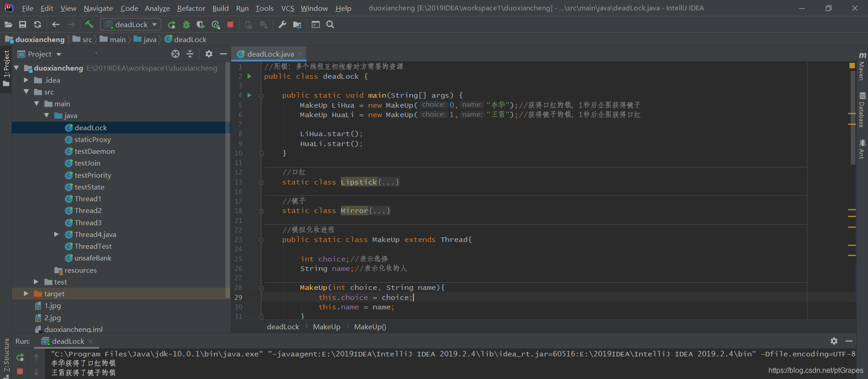This screenshot has height=379, width=868.
Task: Collapse the java folder node
Action: tap(47, 115)
